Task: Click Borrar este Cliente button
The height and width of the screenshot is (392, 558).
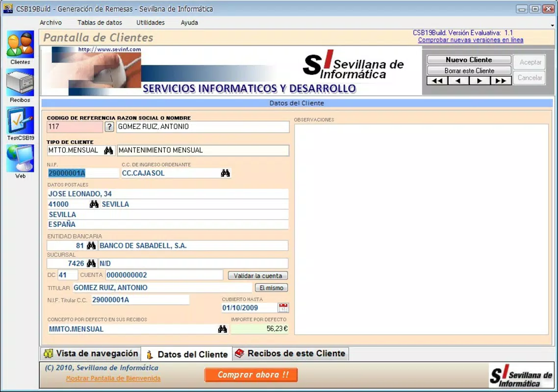Action: tap(469, 71)
